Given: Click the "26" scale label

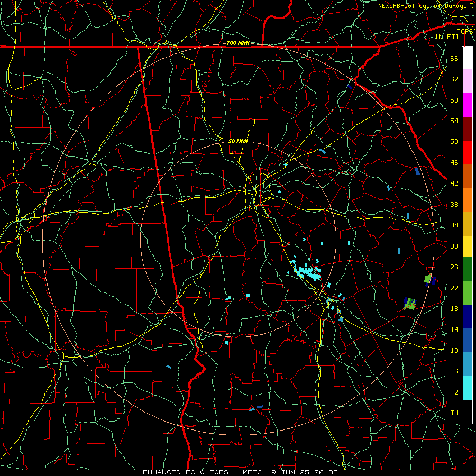Looking at the screenshot, I should 454,267.
